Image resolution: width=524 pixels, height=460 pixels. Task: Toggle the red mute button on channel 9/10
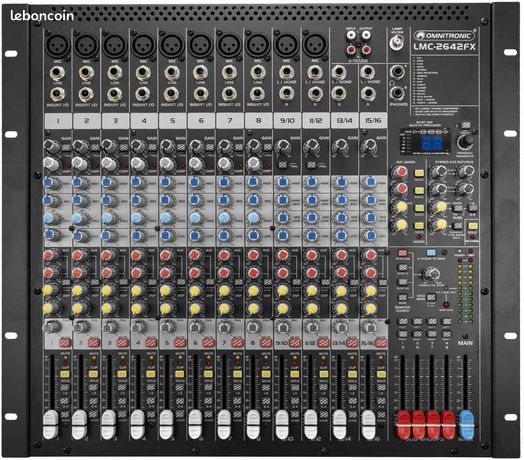(x=295, y=342)
